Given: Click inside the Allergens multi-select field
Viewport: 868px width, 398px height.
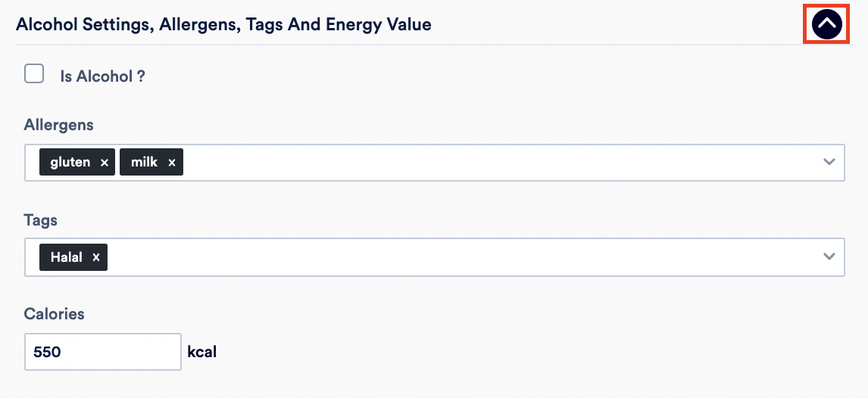Looking at the screenshot, I should (435, 163).
